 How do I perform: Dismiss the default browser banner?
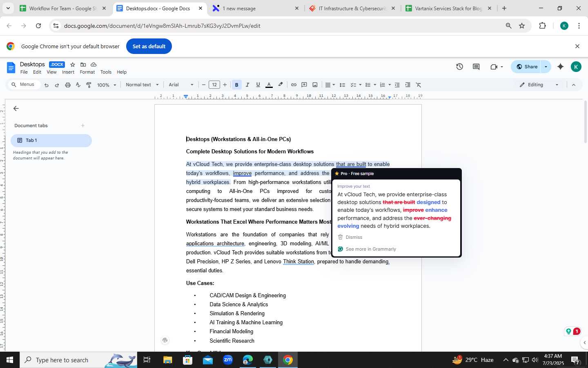(x=577, y=46)
